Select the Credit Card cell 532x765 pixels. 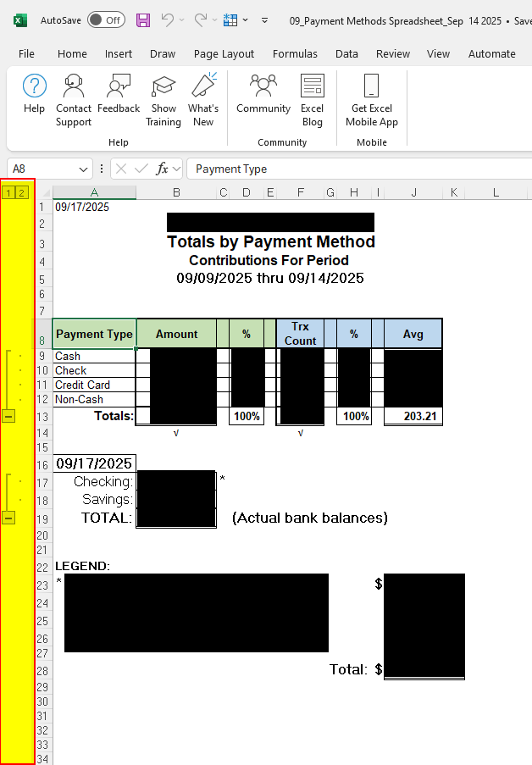point(94,385)
